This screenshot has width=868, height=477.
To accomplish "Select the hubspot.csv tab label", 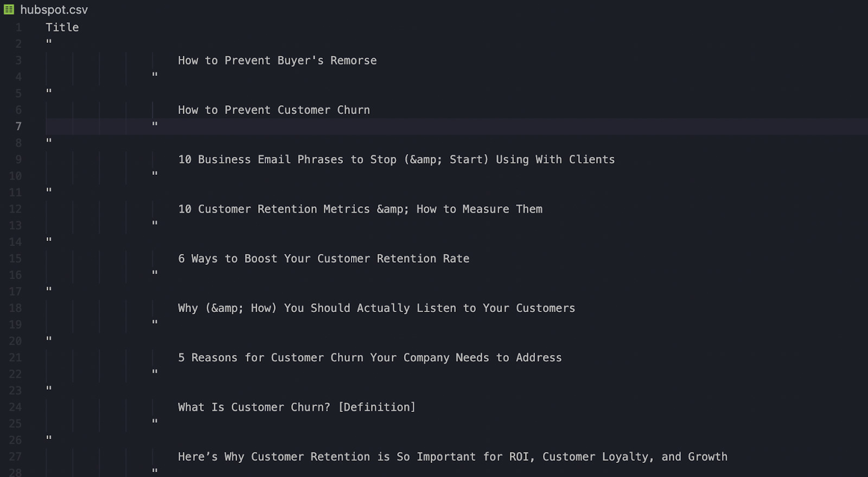I will tap(54, 10).
